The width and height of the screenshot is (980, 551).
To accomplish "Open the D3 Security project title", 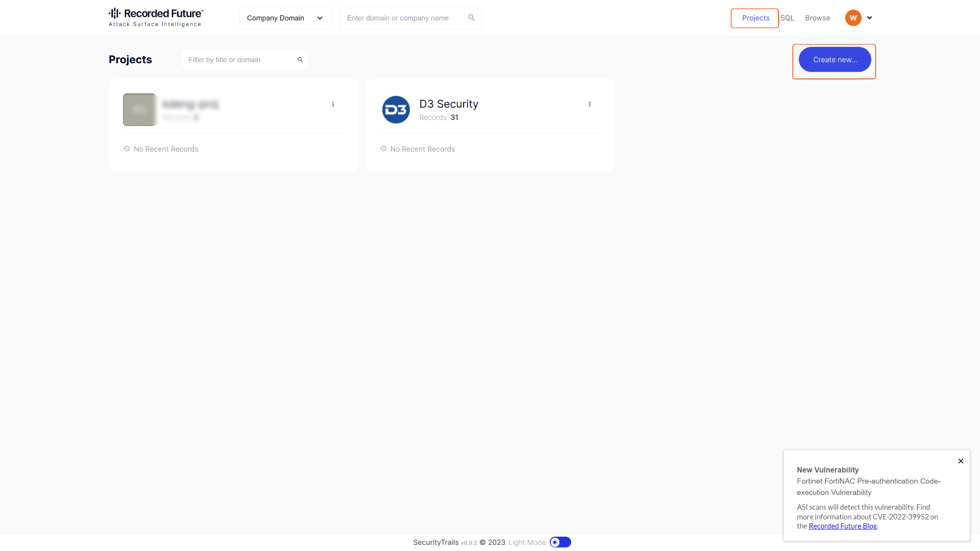I will (x=449, y=104).
